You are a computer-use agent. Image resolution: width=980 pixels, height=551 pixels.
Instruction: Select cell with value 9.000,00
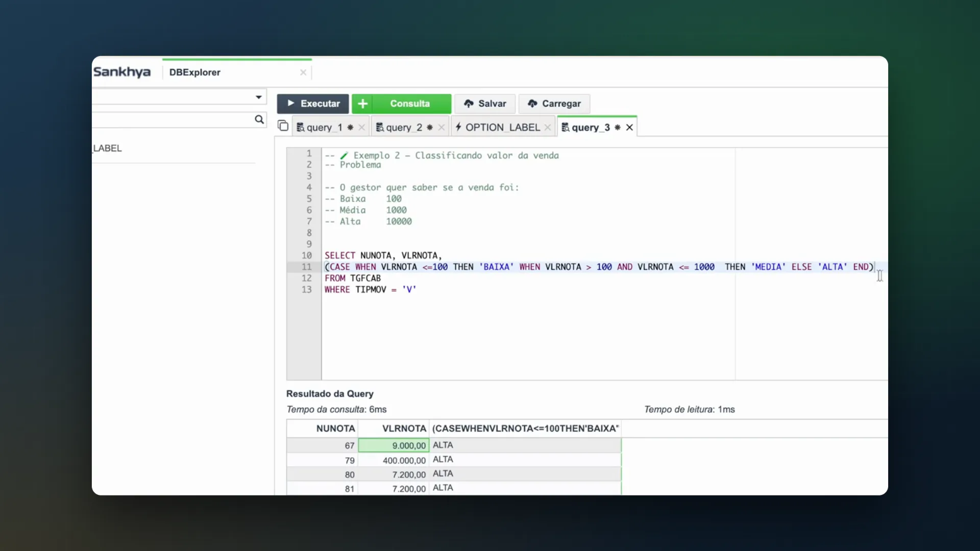(x=394, y=445)
